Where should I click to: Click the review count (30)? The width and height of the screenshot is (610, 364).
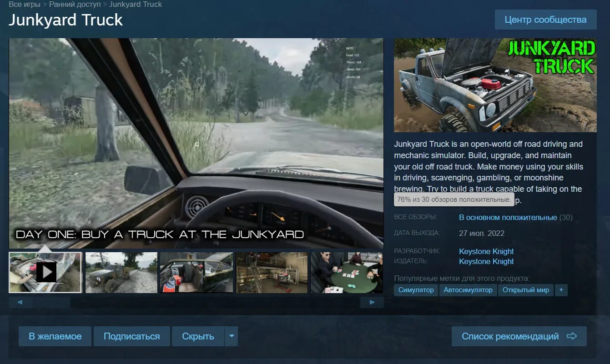pyautogui.click(x=566, y=217)
